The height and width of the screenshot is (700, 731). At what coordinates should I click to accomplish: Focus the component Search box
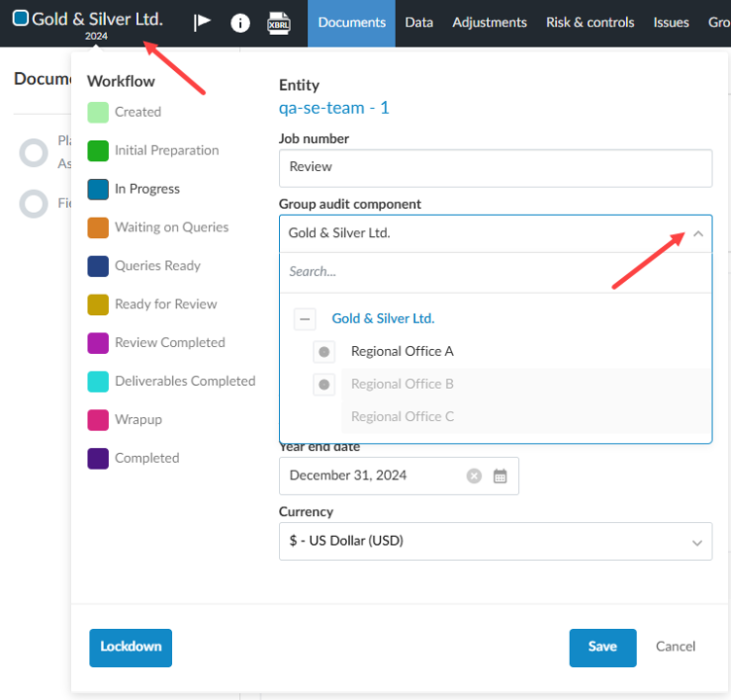pos(496,272)
